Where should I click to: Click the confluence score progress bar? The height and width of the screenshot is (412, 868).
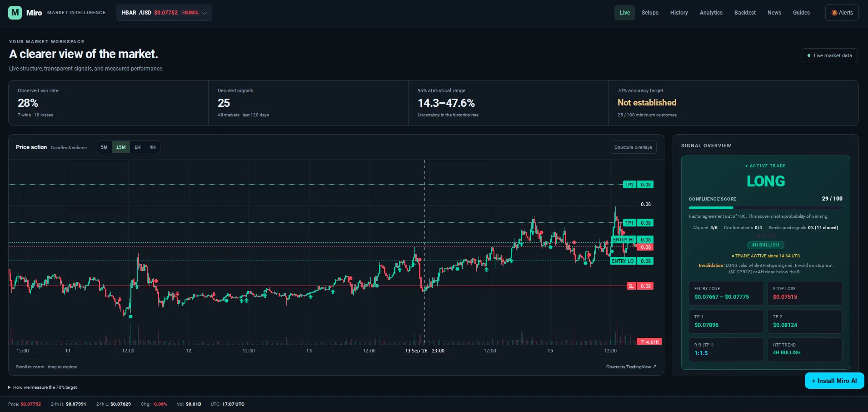coord(765,208)
